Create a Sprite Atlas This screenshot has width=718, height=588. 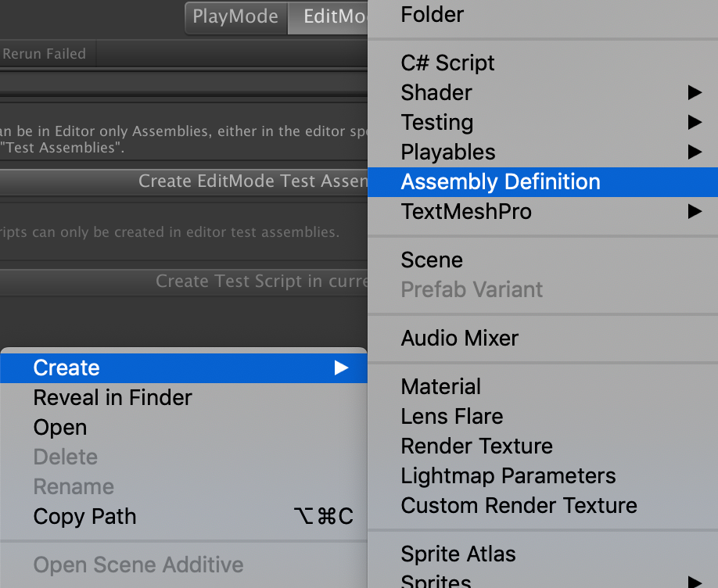(x=458, y=554)
